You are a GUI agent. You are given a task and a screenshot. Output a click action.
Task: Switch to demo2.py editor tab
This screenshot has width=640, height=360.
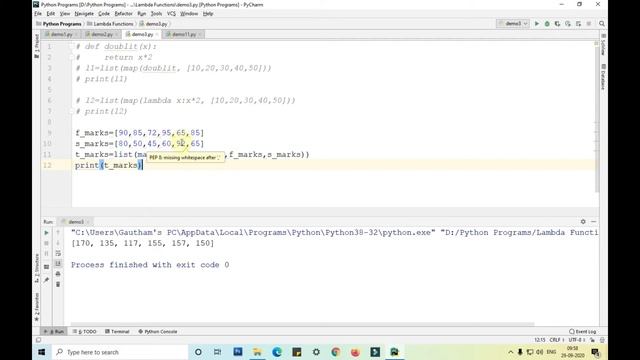[102, 34]
